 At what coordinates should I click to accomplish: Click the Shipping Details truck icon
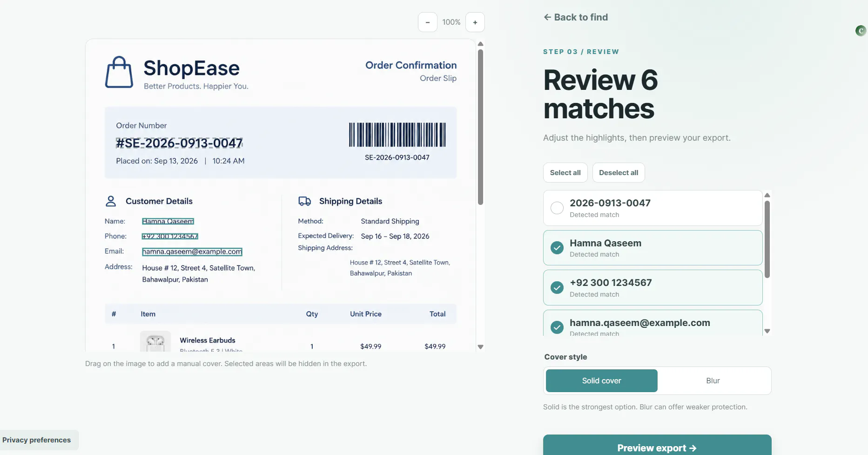pyautogui.click(x=305, y=201)
